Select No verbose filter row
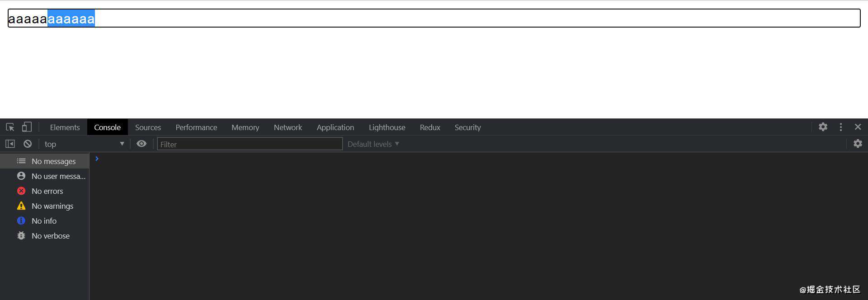Viewport: 868px width, 300px height. (45, 236)
